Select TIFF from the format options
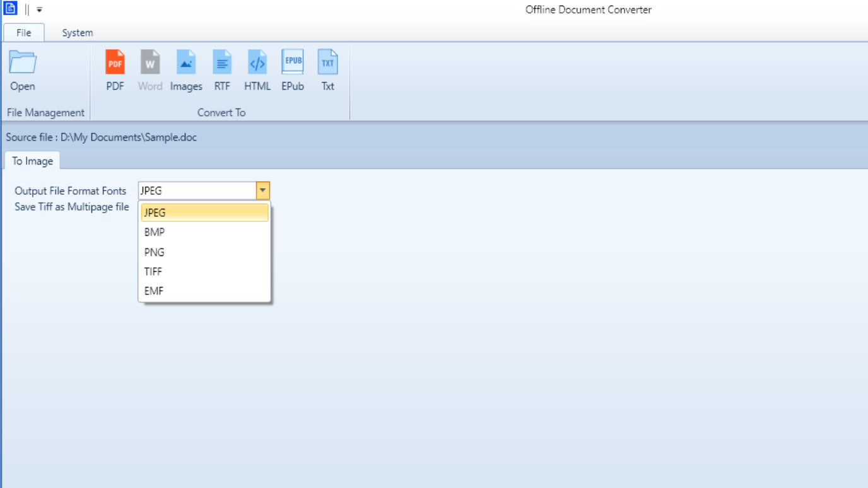The width and height of the screenshot is (868, 488). (204, 271)
